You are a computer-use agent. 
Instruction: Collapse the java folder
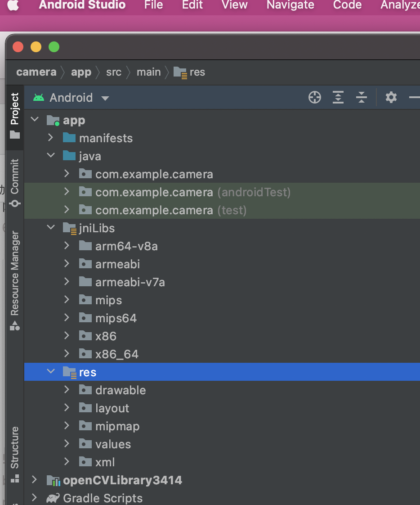tap(51, 155)
